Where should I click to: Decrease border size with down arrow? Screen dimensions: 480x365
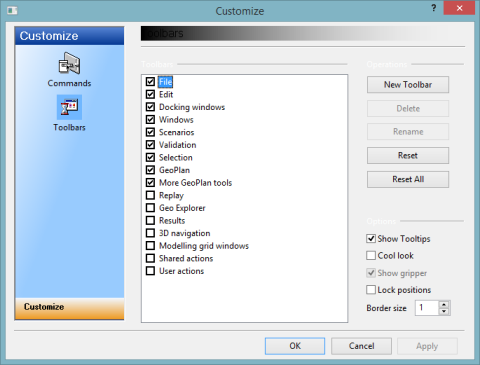tap(444, 311)
